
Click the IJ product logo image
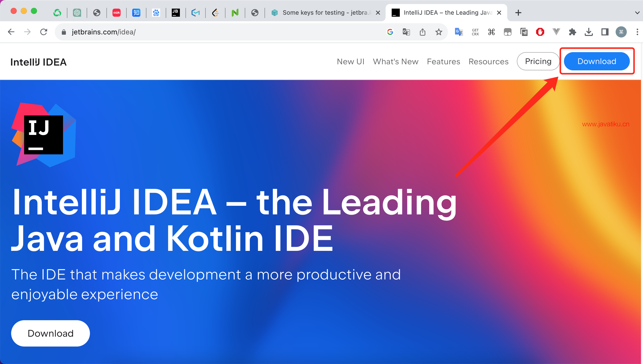[44, 135]
